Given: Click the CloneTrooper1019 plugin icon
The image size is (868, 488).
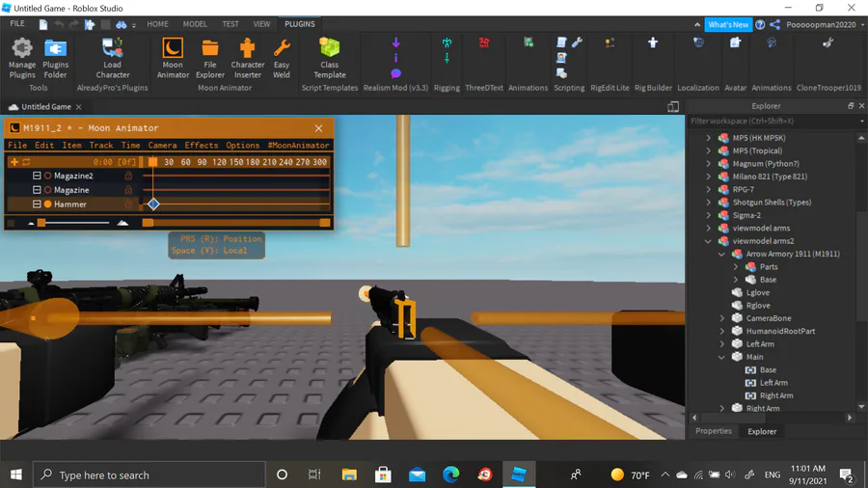Looking at the screenshot, I should pos(828,42).
